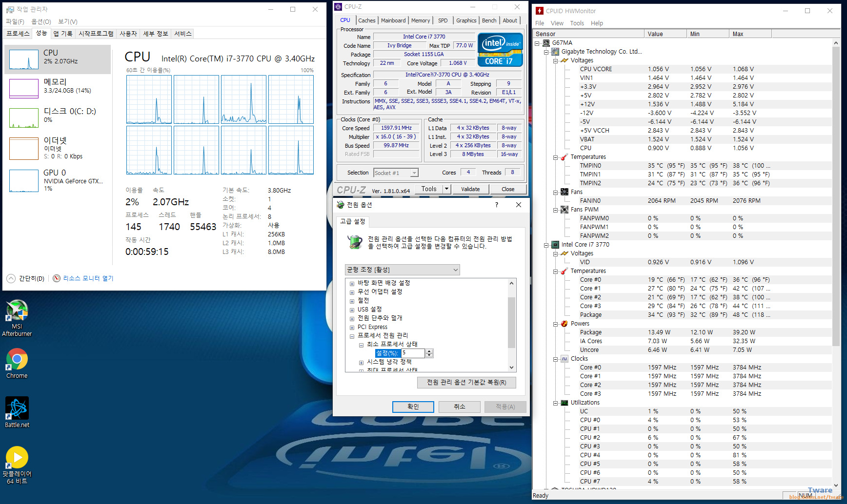Click the HWMonitor vertical scrollbar down arrow
The image size is (847, 504).
click(836, 485)
